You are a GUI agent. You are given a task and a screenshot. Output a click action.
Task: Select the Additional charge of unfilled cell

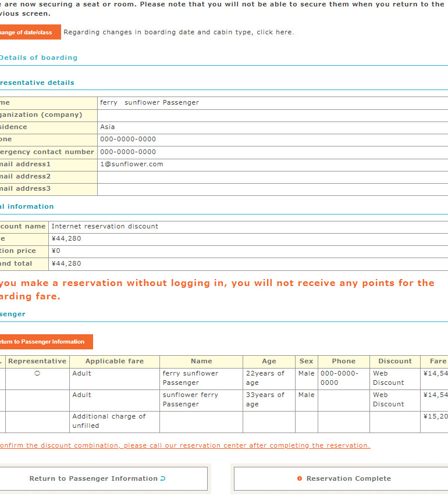click(109, 421)
